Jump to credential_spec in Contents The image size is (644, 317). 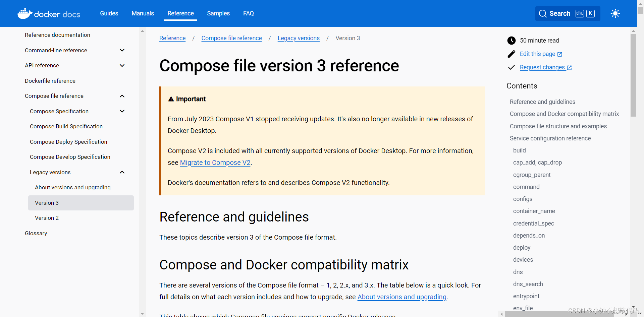[x=533, y=224]
